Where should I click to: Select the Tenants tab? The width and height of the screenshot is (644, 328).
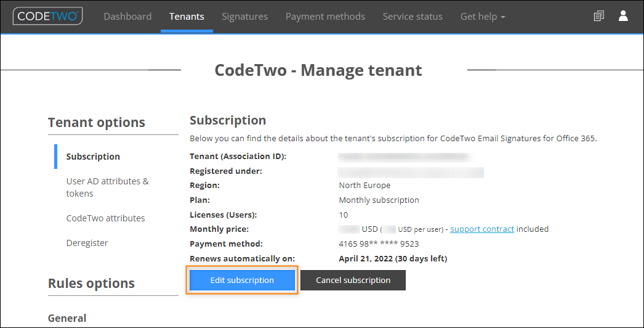(187, 17)
